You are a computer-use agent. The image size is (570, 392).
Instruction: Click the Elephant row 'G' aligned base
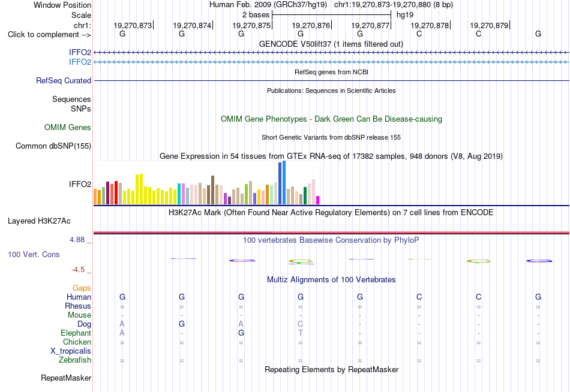click(241, 333)
